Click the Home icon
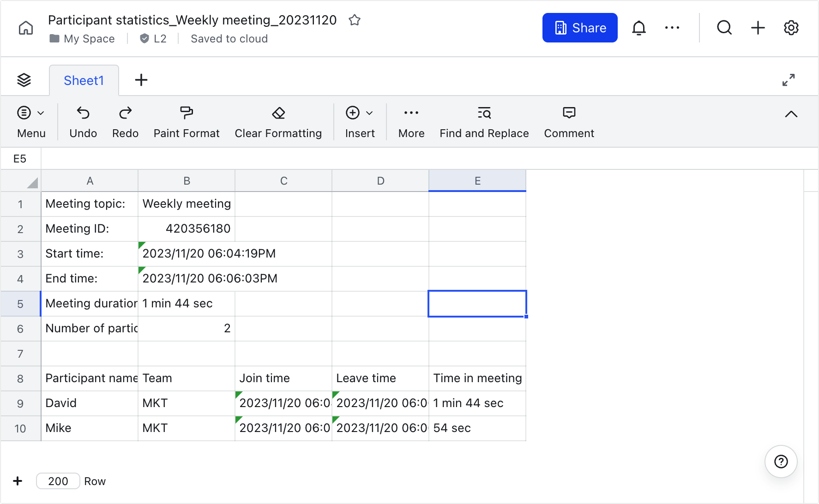This screenshot has height=504, width=819. (26, 28)
